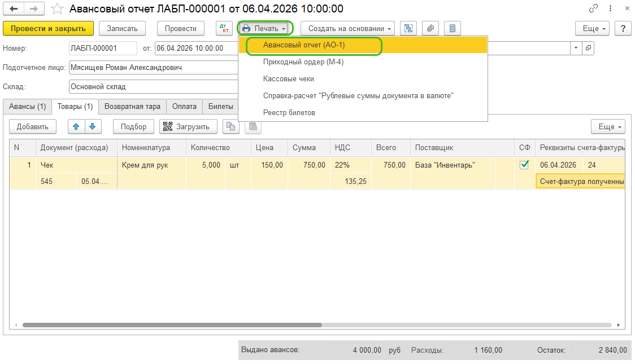Close the document with the X button
Viewport: 635px width, 364px height.
point(627,8)
